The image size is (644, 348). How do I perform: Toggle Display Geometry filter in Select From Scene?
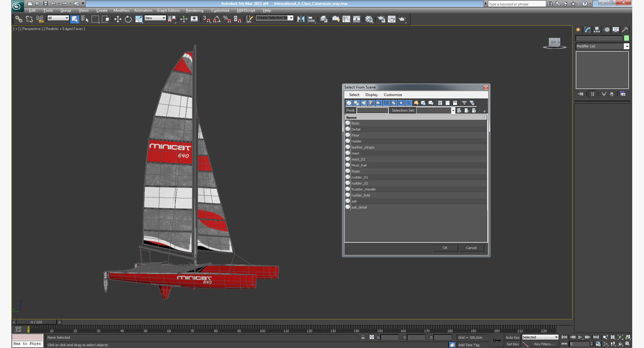(349, 103)
